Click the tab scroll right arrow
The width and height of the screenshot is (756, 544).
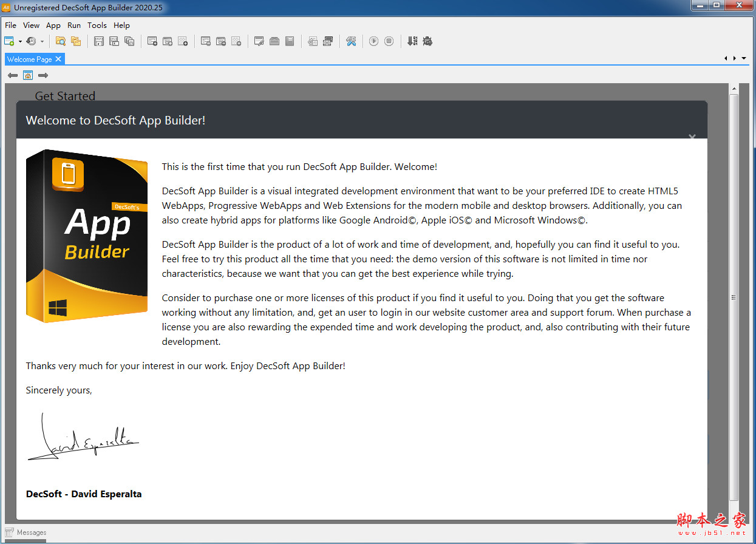click(x=735, y=59)
